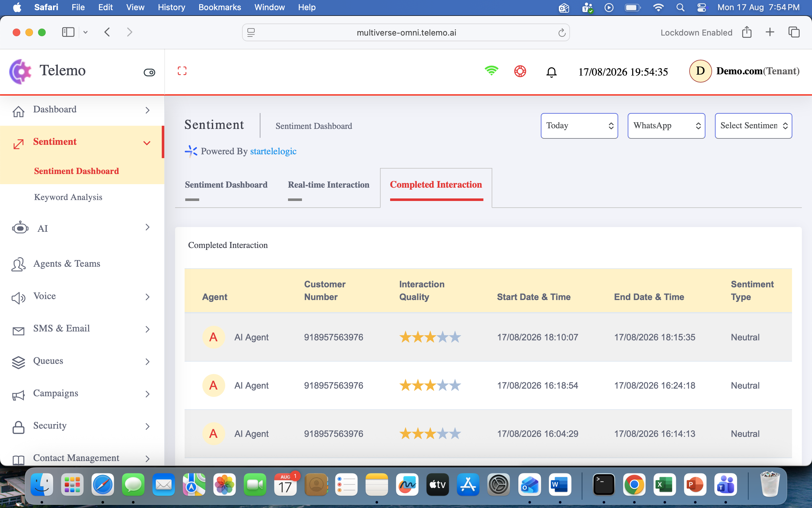Click the Sentiment arrow icon in sidebar

click(x=18, y=144)
